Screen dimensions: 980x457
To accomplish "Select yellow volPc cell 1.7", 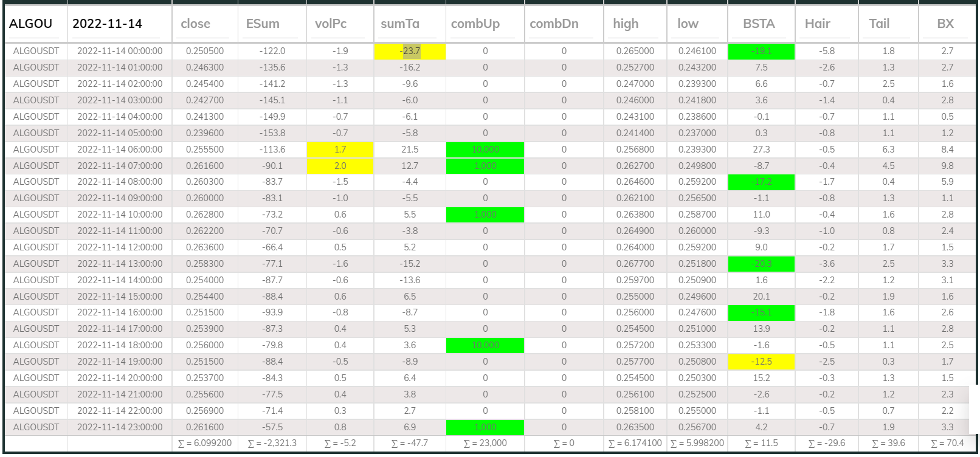I will pos(340,149).
